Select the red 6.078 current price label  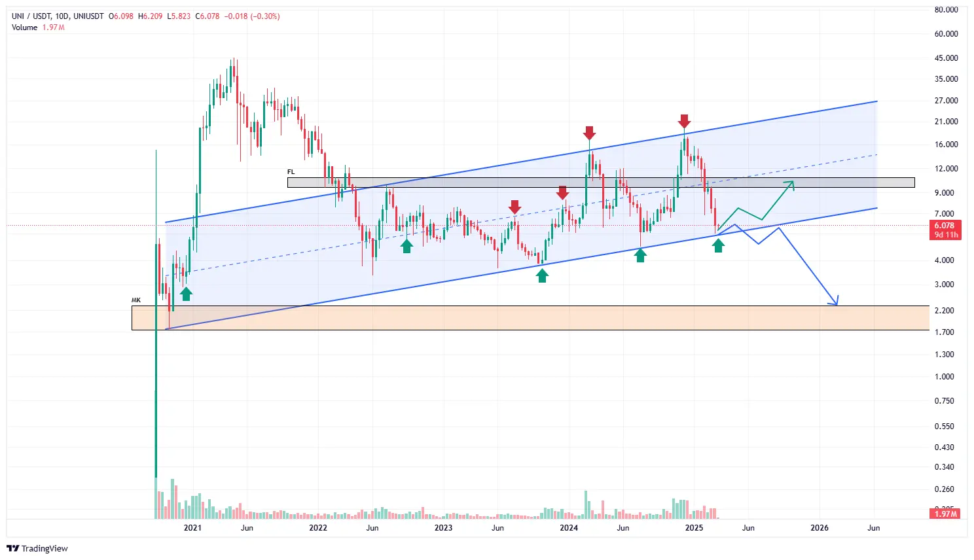pos(945,226)
